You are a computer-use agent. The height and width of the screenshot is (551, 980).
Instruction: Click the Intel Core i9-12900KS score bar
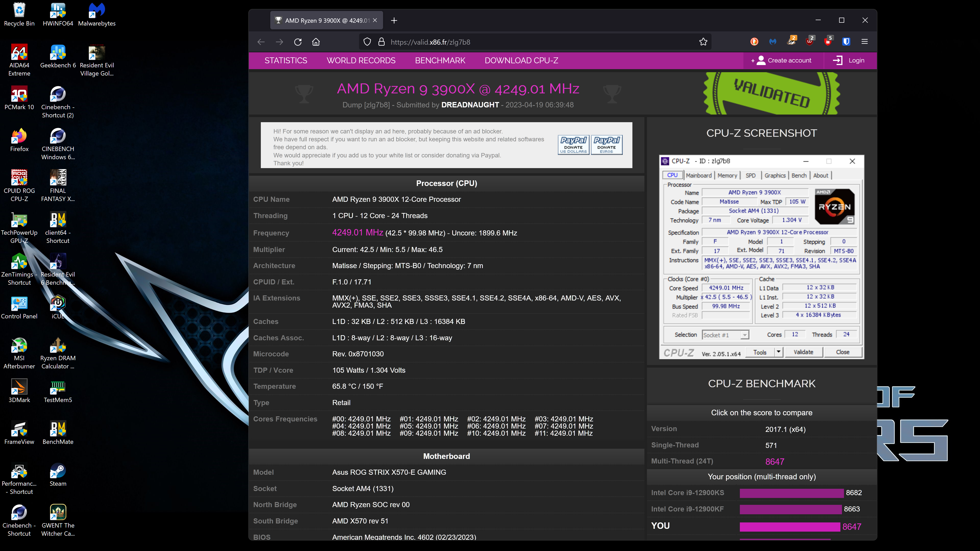[x=792, y=493]
